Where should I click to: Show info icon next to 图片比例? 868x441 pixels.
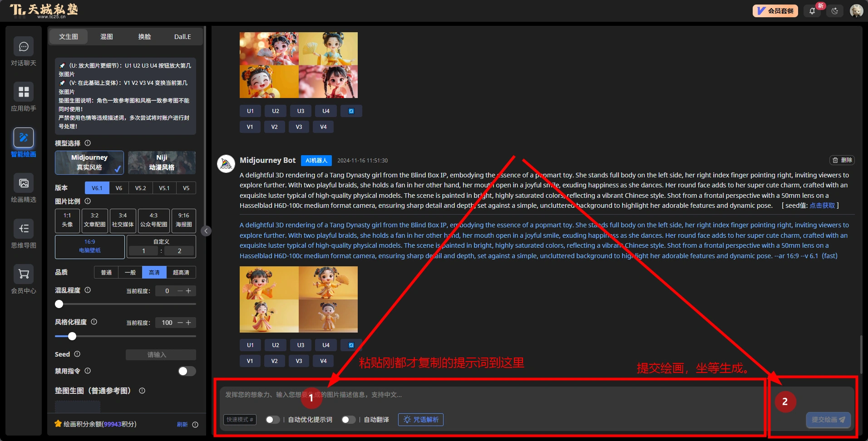point(88,201)
